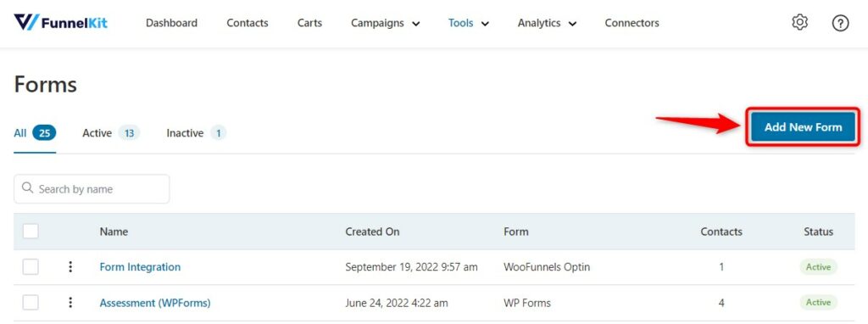Image resolution: width=868 pixels, height=324 pixels.
Task: Focus the Search by name field
Action: (x=92, y=189)
